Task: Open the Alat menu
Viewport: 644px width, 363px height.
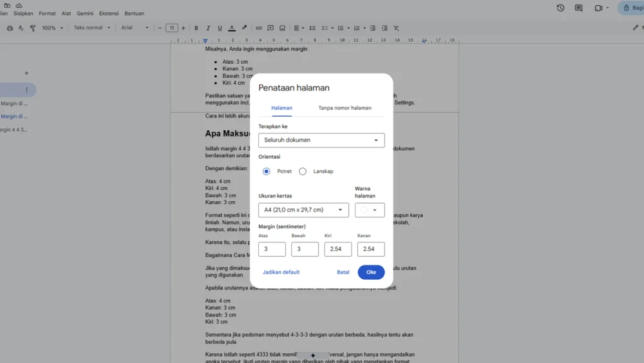Action: (66, 13)
